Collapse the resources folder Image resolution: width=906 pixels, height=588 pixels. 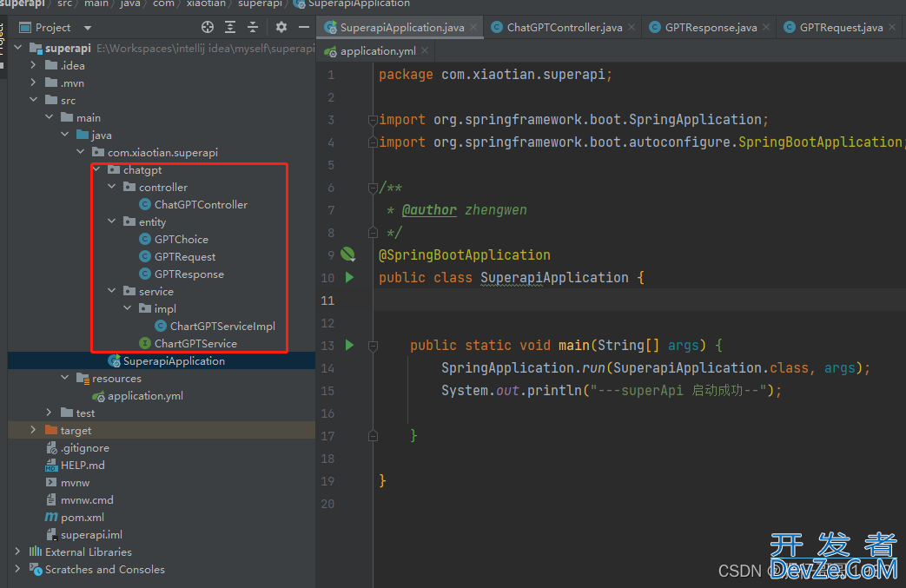coord(64,377)
